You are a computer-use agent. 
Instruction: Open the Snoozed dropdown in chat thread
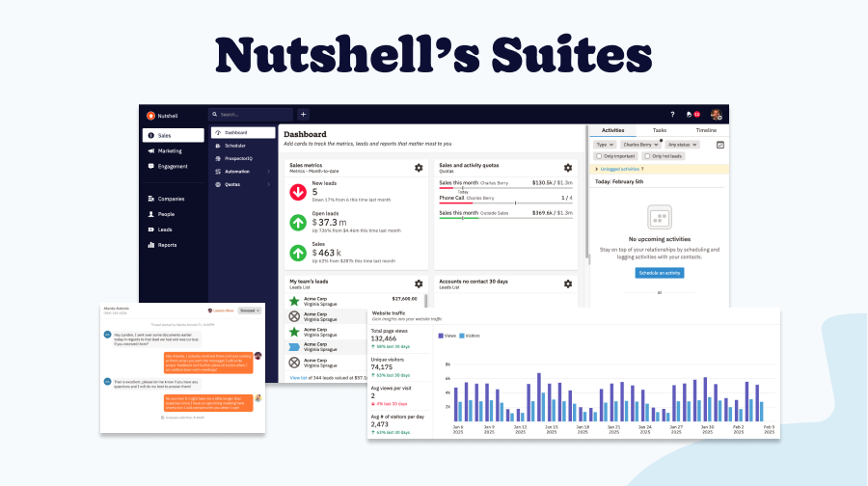point(250,310)
